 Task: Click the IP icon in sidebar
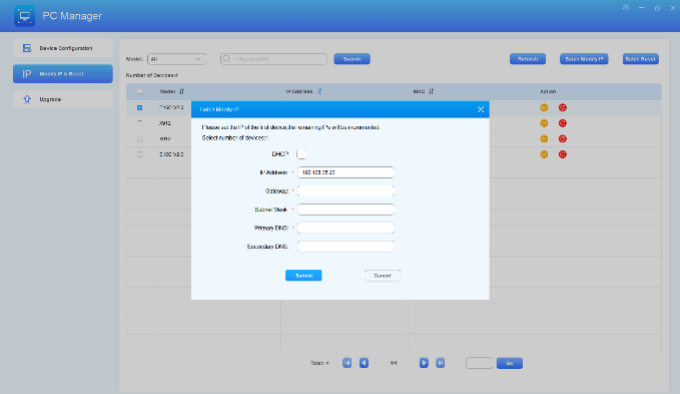tap(27, 74)
